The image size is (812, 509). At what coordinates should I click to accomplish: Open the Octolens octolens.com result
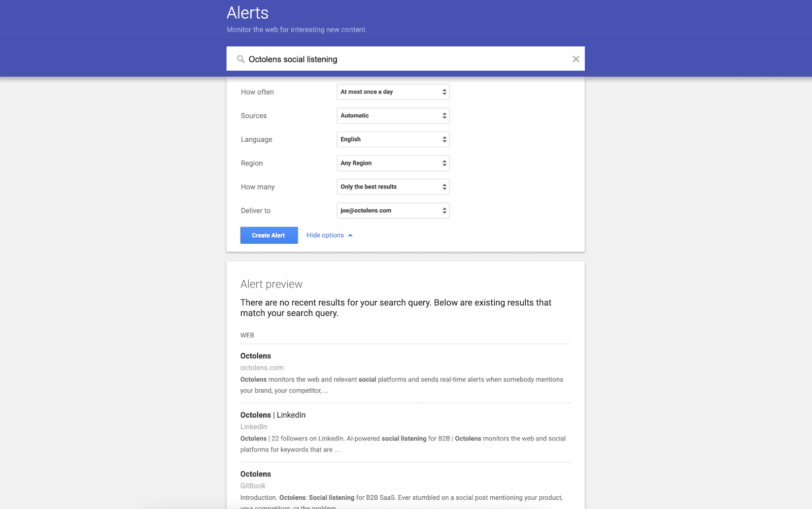pos(256,356)
